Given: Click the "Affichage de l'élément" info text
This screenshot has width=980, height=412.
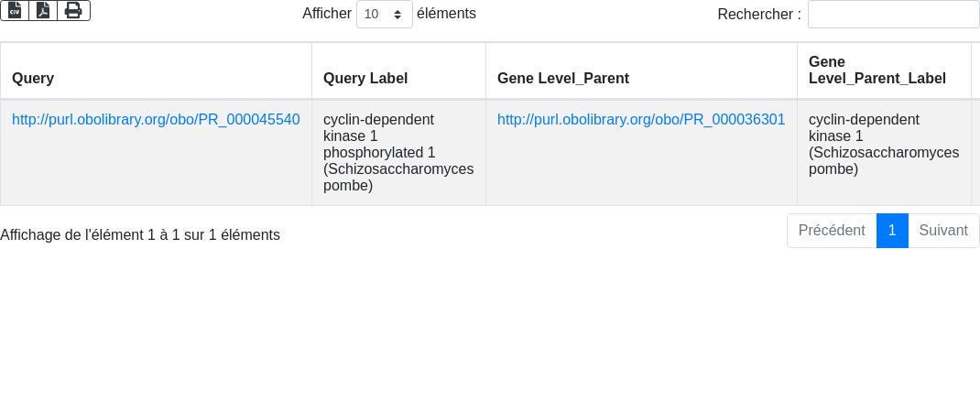Looking at the screenshot, I should 140,235.
